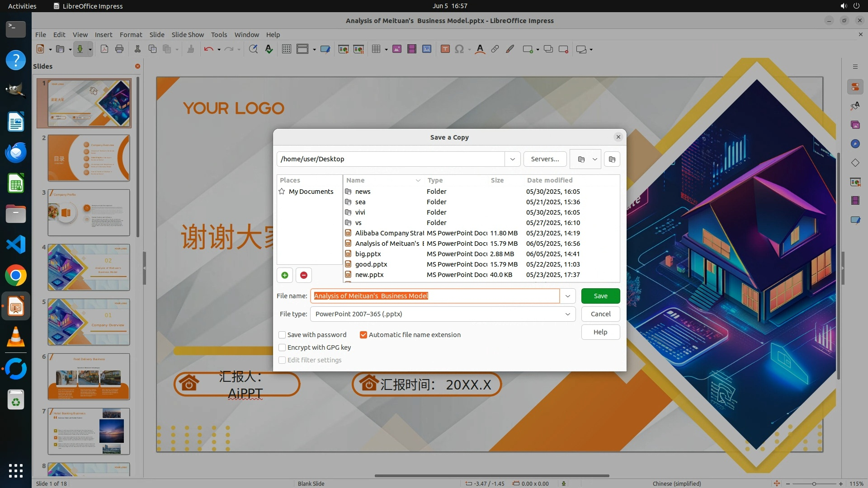Expand the File type dropdown
This screenshot has height=488, width=868.
point(567,314)
